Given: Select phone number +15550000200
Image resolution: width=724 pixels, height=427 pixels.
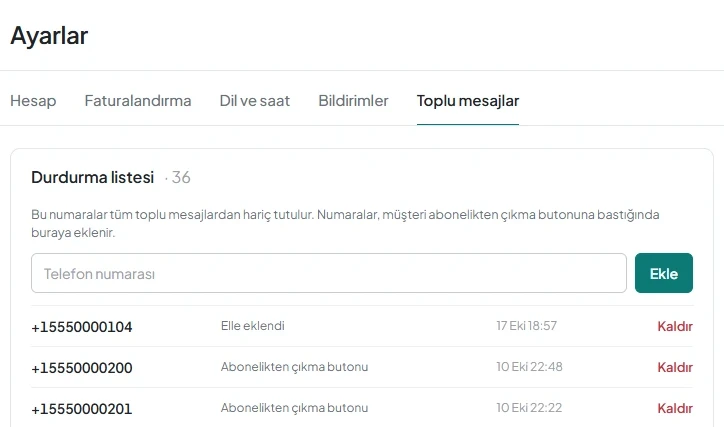Looking at the screenshot, I should [x=82, y=368].
